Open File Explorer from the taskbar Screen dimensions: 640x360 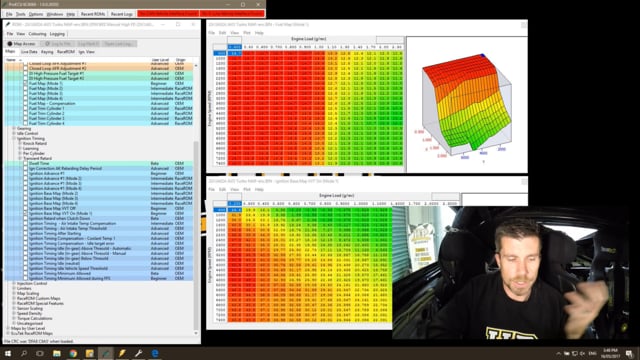click(57, 353)
